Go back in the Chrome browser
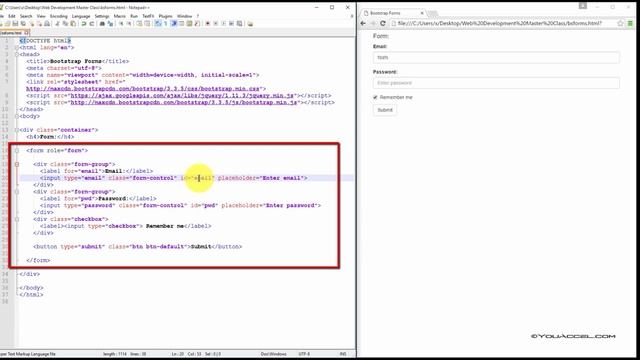Screen dimensions: 640x360 coord(363,23)
